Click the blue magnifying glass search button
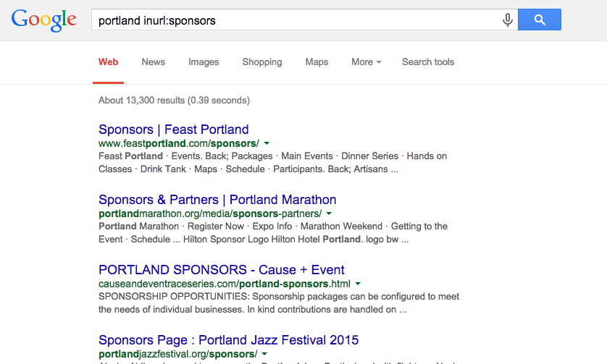This screenshot has width=607, height=364. point(539,20)
